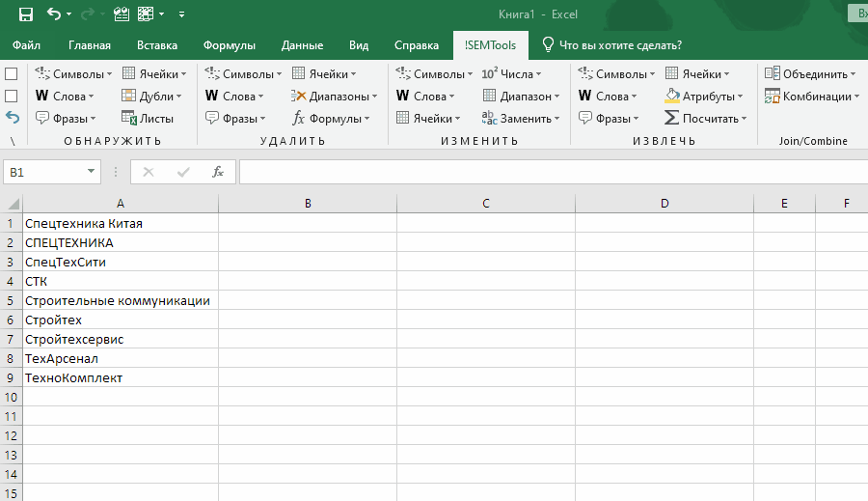Open Слова in the УДАЛИТЬ group

coord(234,96)
